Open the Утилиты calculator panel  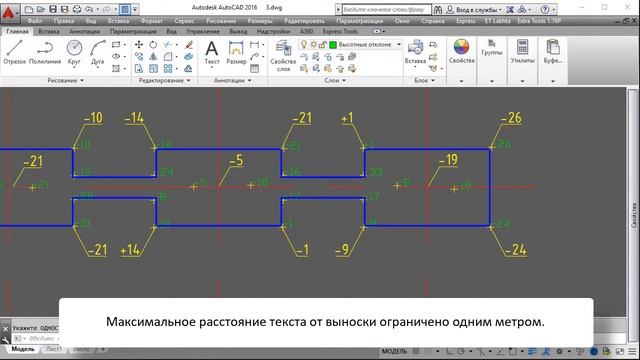click(x=522, y=51)
